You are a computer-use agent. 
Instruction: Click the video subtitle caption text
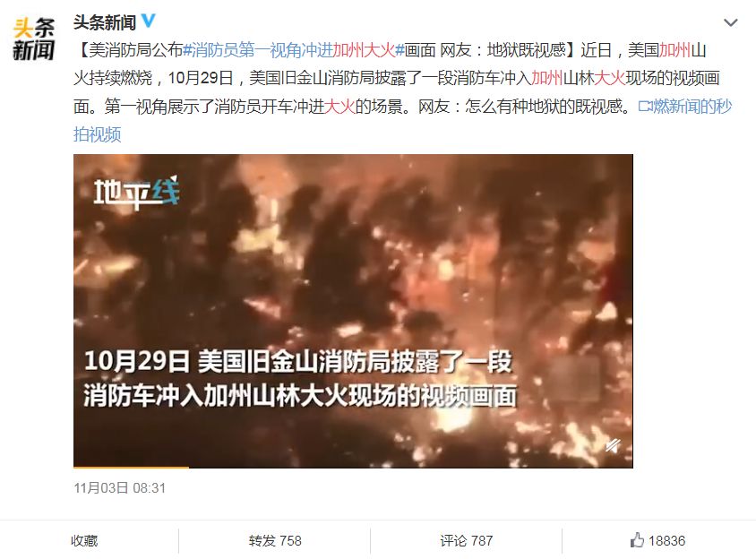tap(300, 379)
